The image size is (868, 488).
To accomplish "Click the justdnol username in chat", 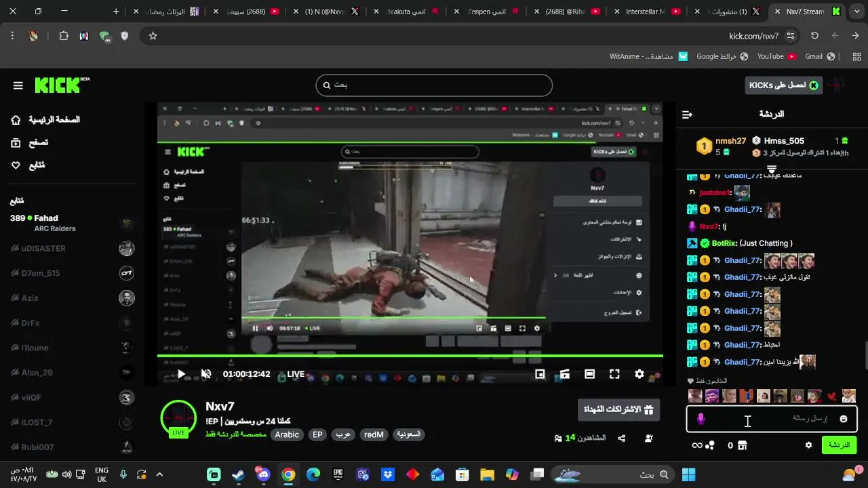I will click(x=715, y=192).
